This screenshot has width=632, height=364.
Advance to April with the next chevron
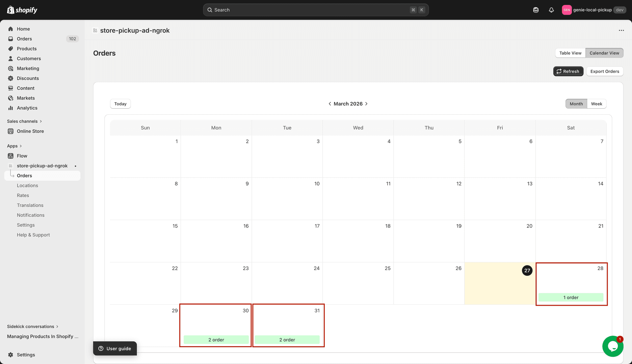click(x=366, y=104)
